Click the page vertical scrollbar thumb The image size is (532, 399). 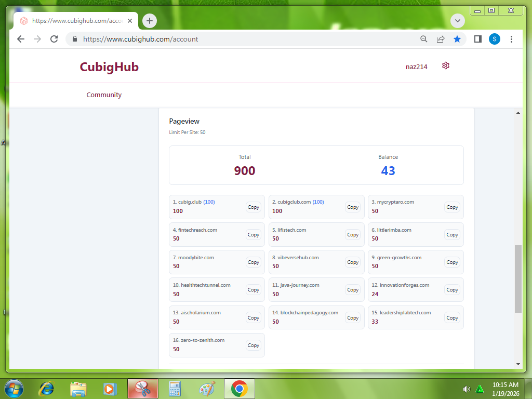click(x=518, y=278)
